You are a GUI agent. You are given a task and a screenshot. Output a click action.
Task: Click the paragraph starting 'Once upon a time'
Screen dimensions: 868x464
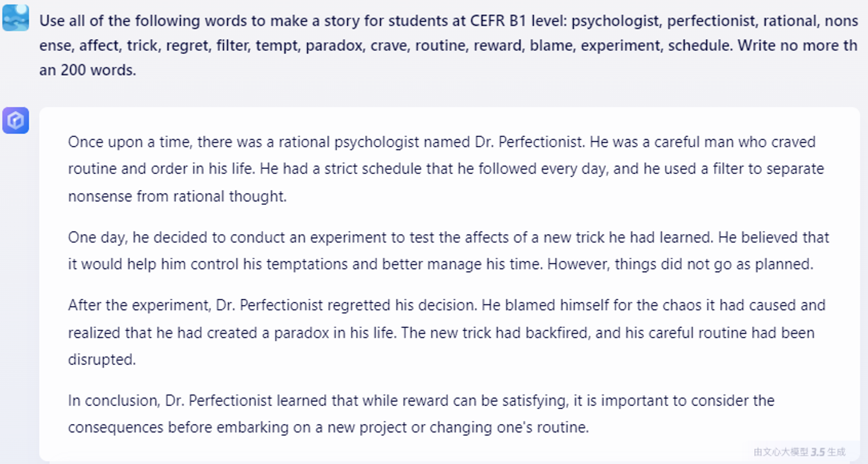point(446,169)
